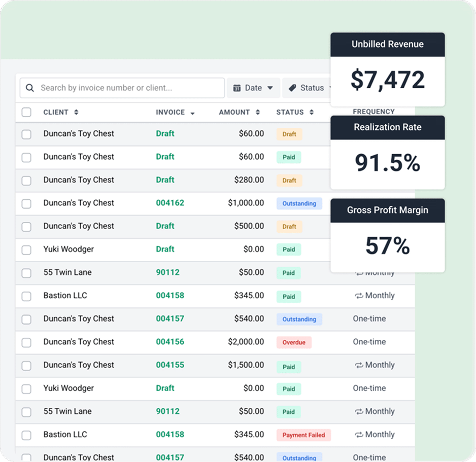Check the checkbox for Bastion LLC invoice 004158
The height and width of the screenshot is (462, 476).
26,296
